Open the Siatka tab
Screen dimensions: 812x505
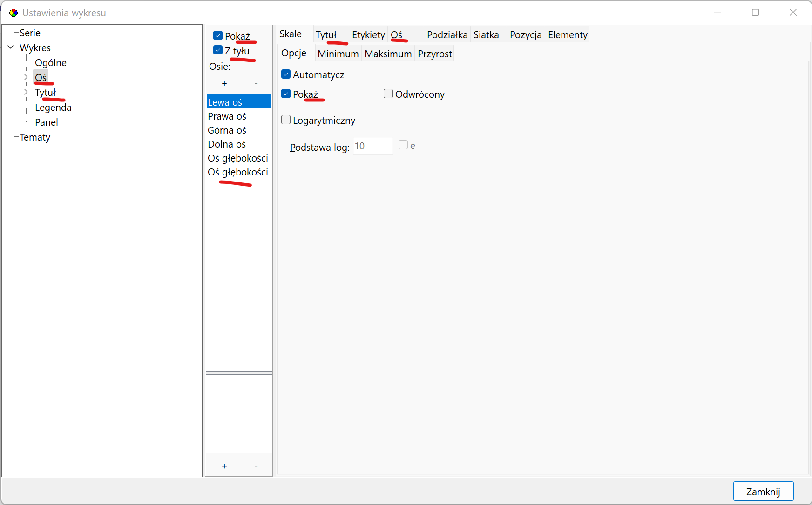tap(488, 34)
